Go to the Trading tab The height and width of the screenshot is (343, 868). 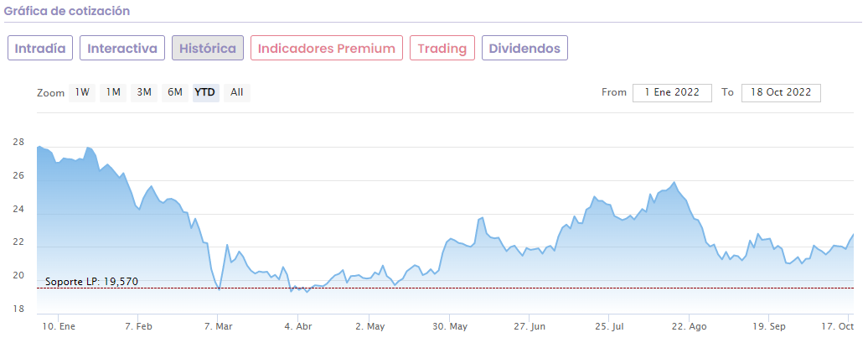[442, 48]
